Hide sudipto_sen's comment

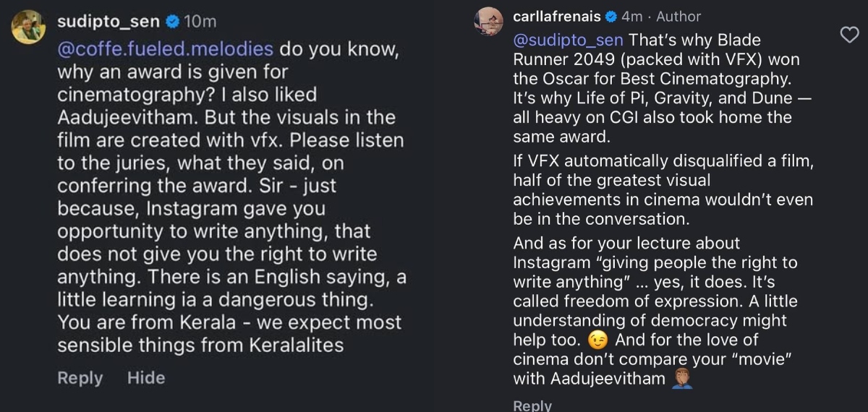coord(146,377)
